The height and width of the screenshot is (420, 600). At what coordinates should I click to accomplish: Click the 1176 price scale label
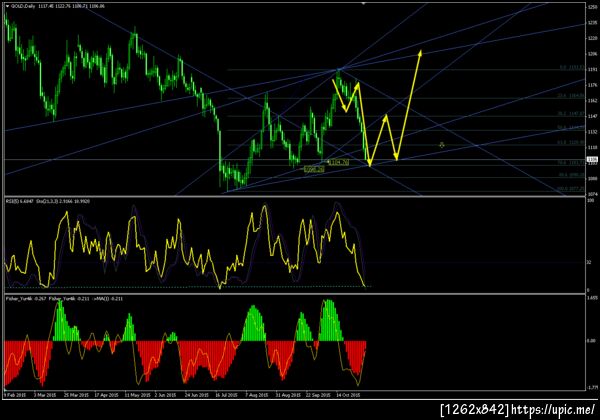tap(592, 85)
